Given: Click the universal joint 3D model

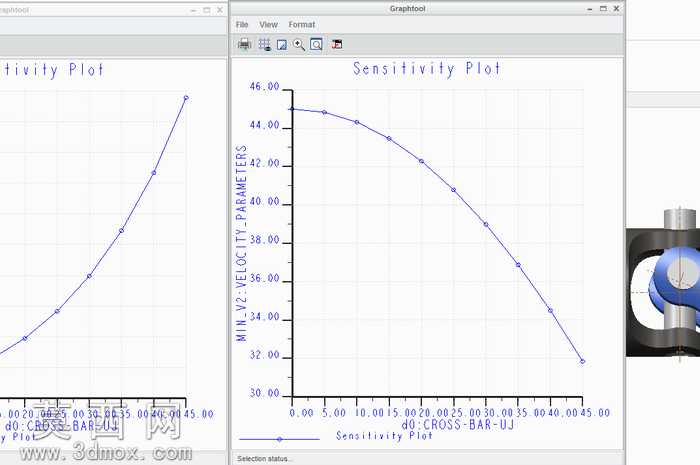Looking at the screenshot, I should click(663, 283).
